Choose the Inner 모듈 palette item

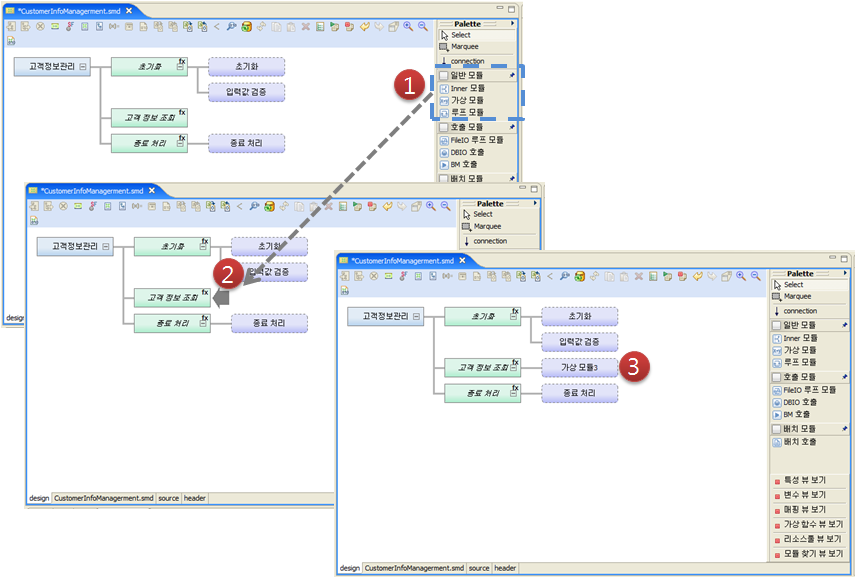click(x=803, y=338)
